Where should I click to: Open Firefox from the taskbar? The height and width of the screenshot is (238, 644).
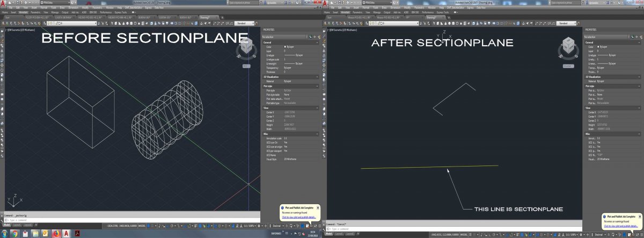pos(56,234)
